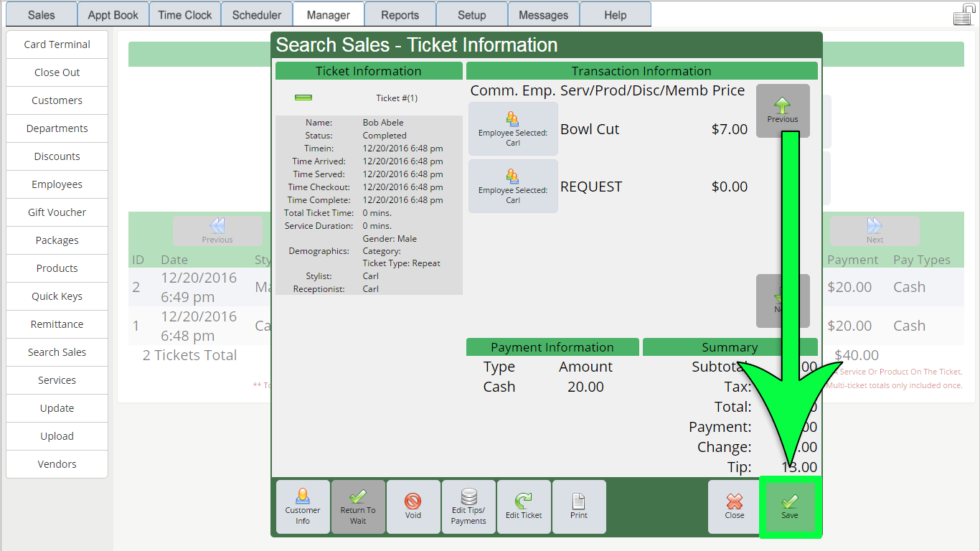Open Card Terminal in sidebar
Screen dimensions: 980x551
(57, 44)
